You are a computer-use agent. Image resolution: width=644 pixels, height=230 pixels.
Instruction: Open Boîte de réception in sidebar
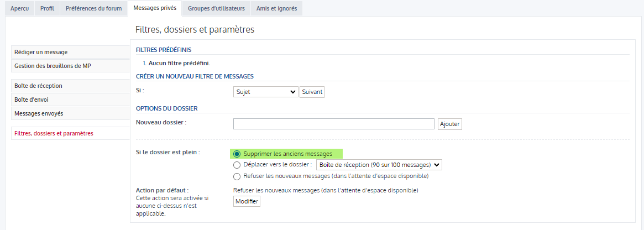[38, 86]
